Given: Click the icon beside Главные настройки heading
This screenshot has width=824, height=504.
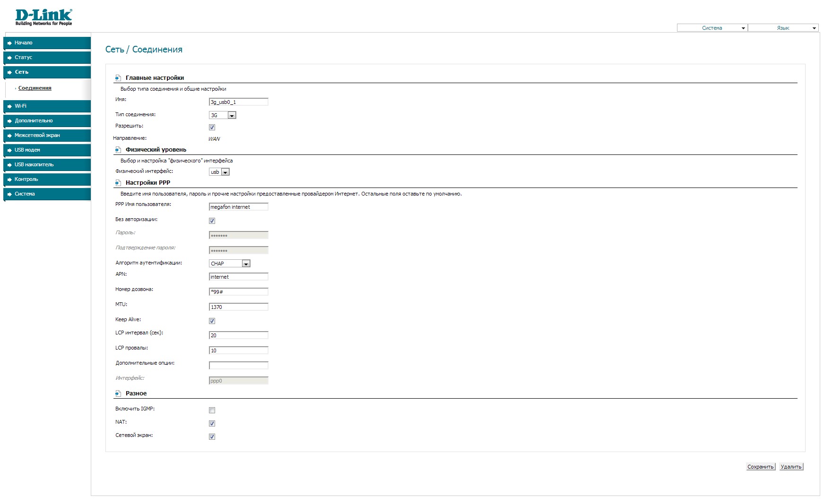Looking at the screenshot, I should click(x=118, y=78).
